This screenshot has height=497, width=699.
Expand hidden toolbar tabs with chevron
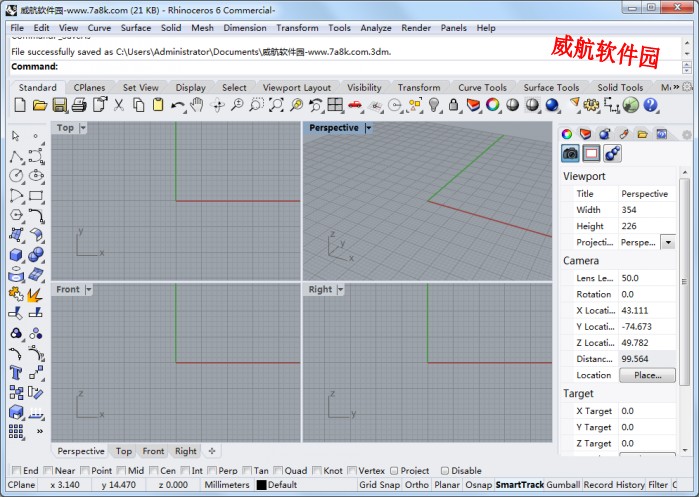pyautogui.click(x=676, y=86)
